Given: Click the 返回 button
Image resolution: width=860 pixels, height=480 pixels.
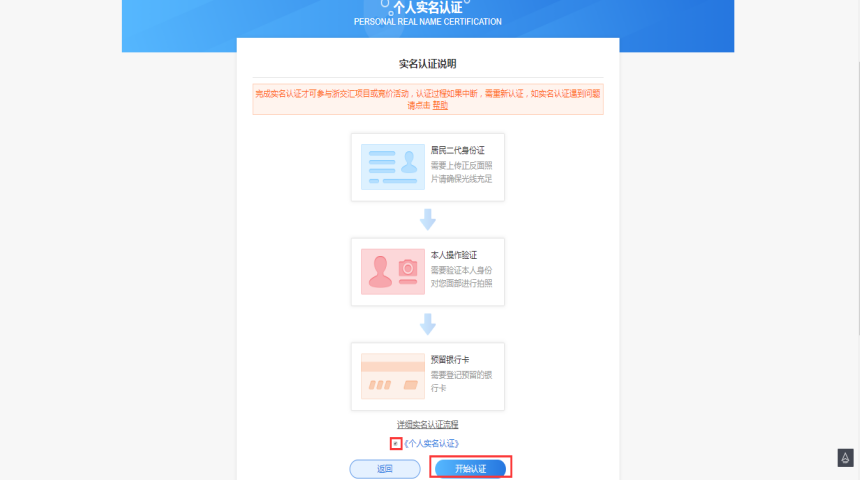Looking at the screenshot, I should 385,468.
